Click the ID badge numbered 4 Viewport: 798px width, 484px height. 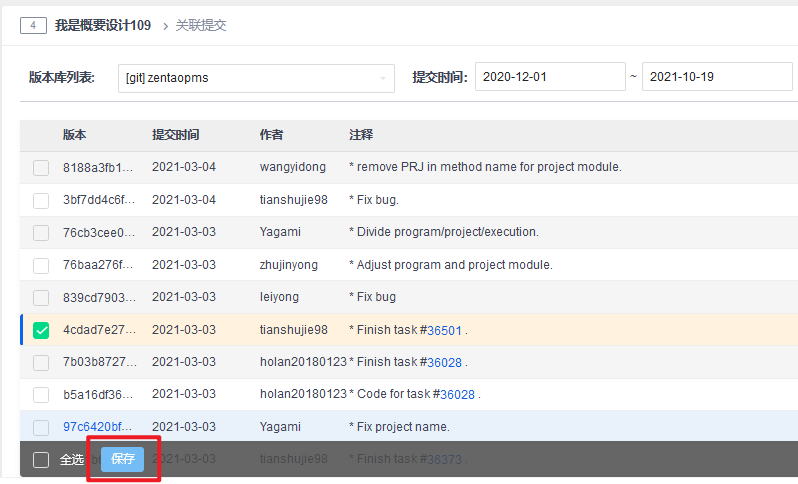coord(33,26)
